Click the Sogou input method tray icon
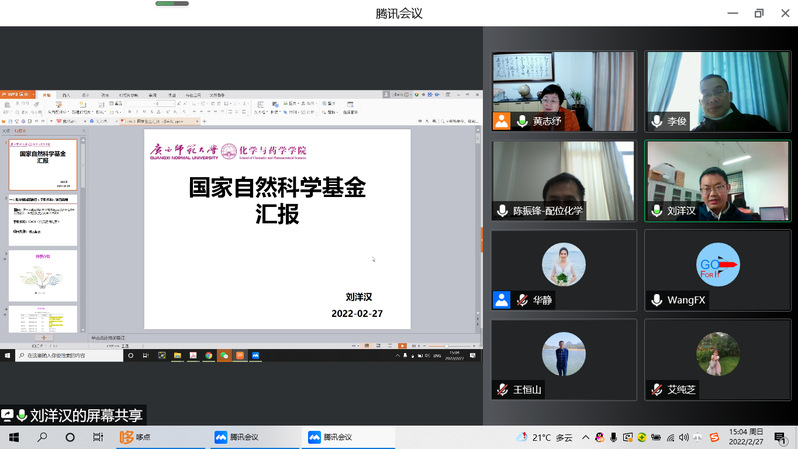This screenshot has width=798, height=449. tap(715, 437)
